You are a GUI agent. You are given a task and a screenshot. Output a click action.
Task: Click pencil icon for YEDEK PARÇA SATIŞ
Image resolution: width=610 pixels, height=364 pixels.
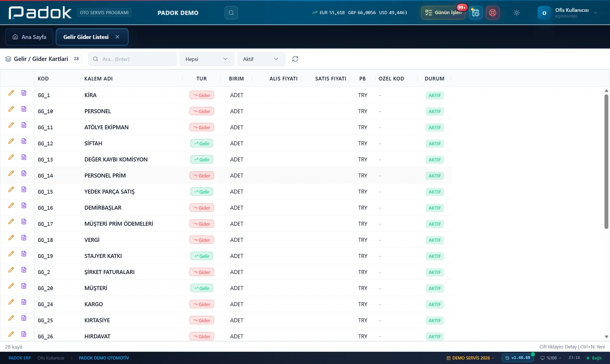(x=11, y=189)
